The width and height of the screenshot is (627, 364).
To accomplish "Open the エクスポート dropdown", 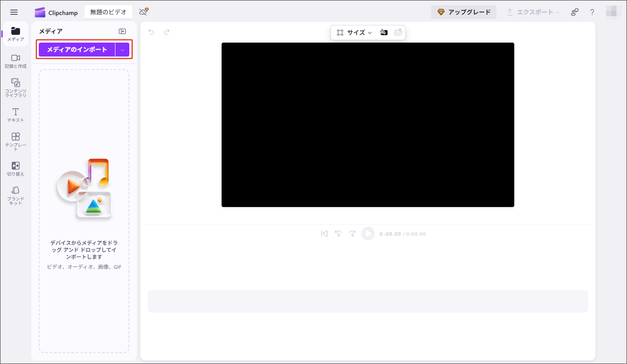I will [x=532, y=13].
